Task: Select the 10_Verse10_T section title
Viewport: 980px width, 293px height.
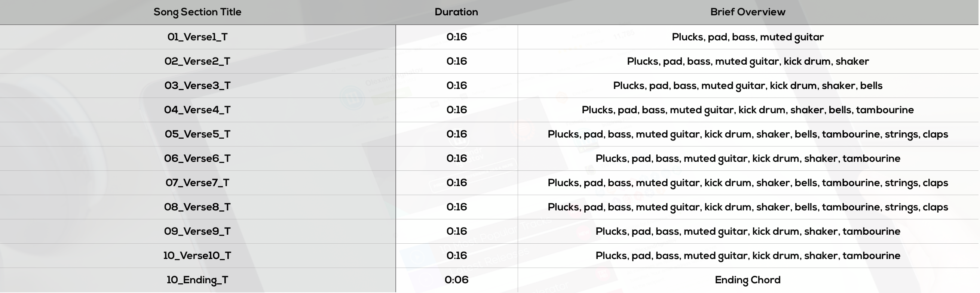Action: point(197,256)
